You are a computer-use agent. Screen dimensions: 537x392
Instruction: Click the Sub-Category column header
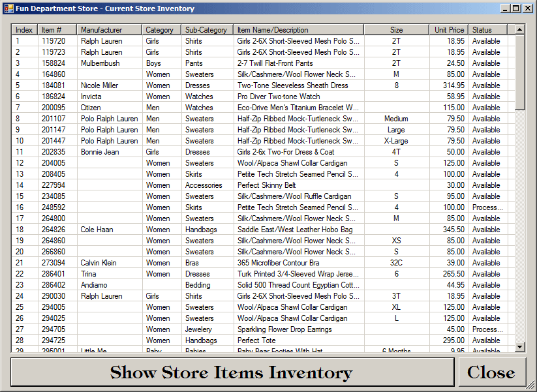(x=207, y=30)
